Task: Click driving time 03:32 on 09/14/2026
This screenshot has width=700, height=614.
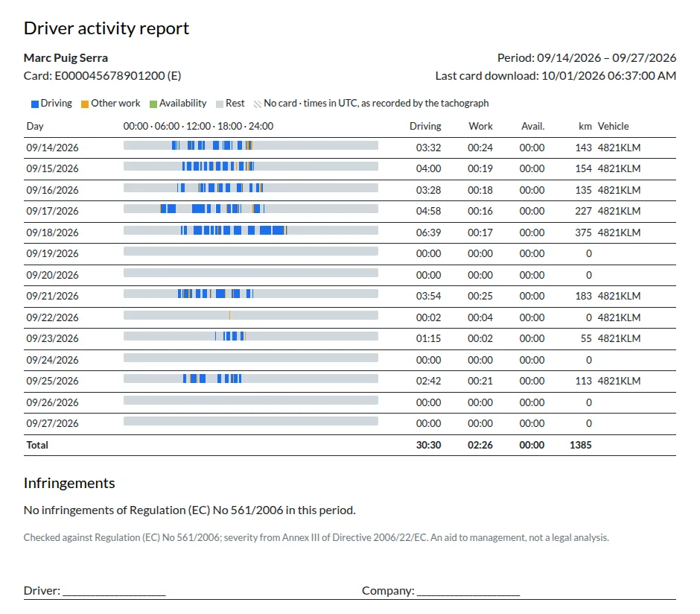Action: (429, 148)
